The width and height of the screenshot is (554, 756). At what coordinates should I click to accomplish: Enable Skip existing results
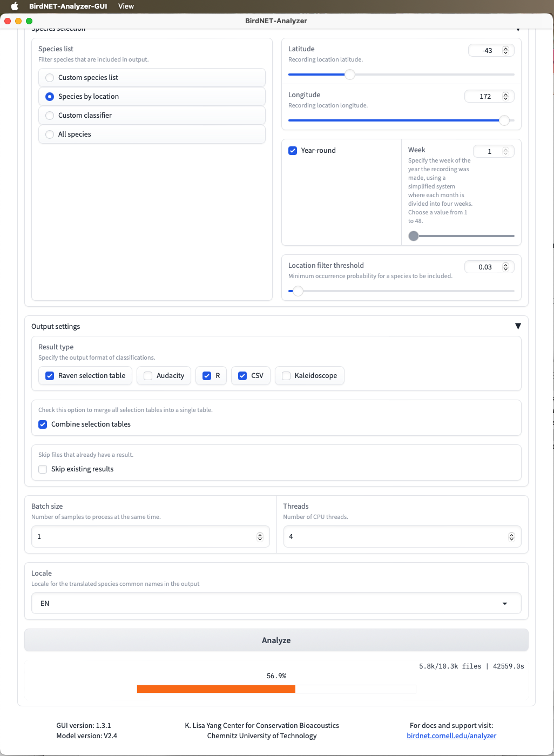[43, 469]
